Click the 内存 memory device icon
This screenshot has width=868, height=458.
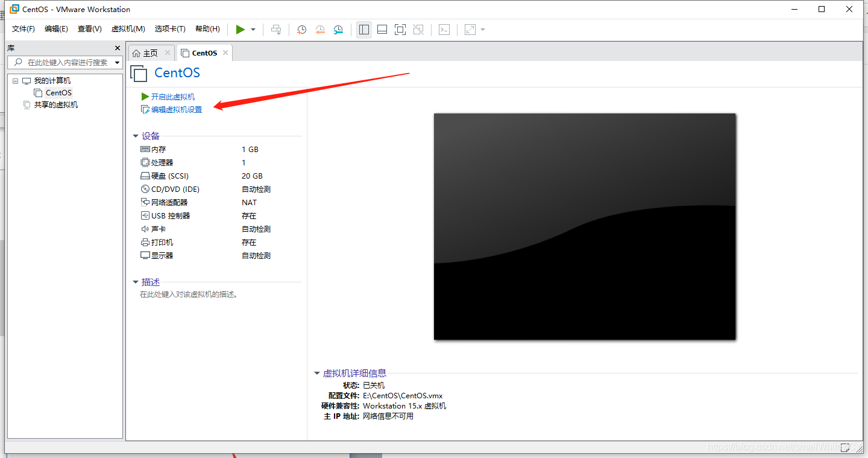[x=145, y=149]
